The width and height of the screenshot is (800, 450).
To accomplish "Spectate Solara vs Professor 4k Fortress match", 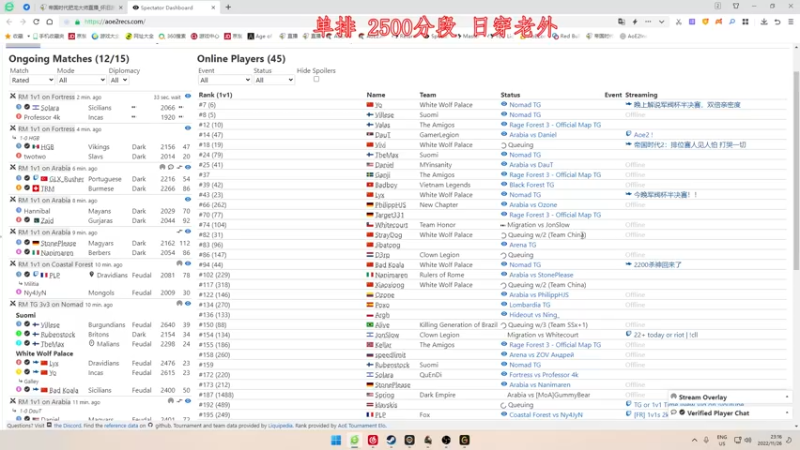I will click(x=188, y=96).
